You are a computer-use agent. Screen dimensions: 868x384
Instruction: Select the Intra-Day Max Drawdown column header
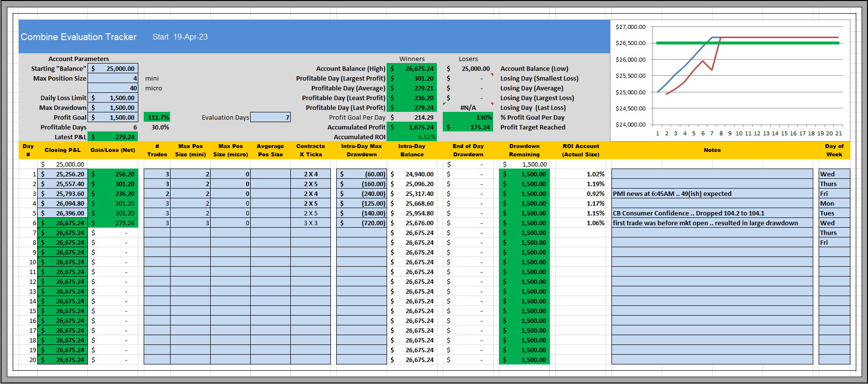362,150
